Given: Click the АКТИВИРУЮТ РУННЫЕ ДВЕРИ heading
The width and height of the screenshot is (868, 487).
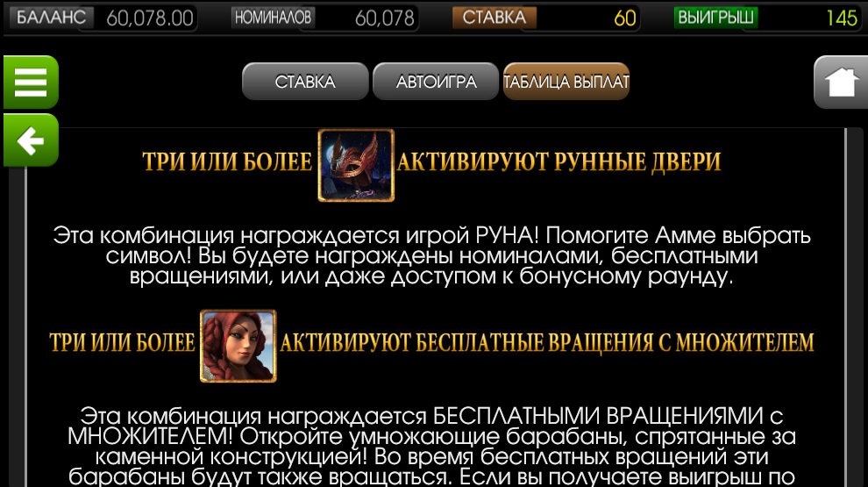Looking at the screenshot, I should click(x=559, y=161).
